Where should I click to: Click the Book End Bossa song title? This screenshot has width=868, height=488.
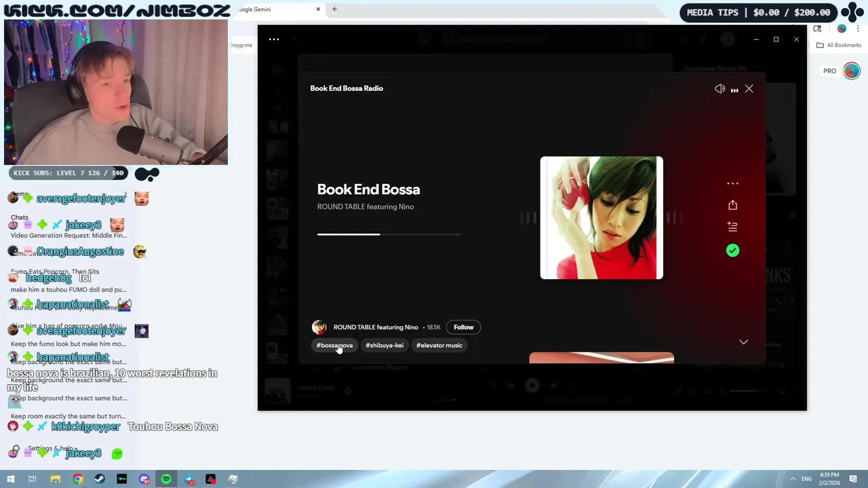(368, 189)
